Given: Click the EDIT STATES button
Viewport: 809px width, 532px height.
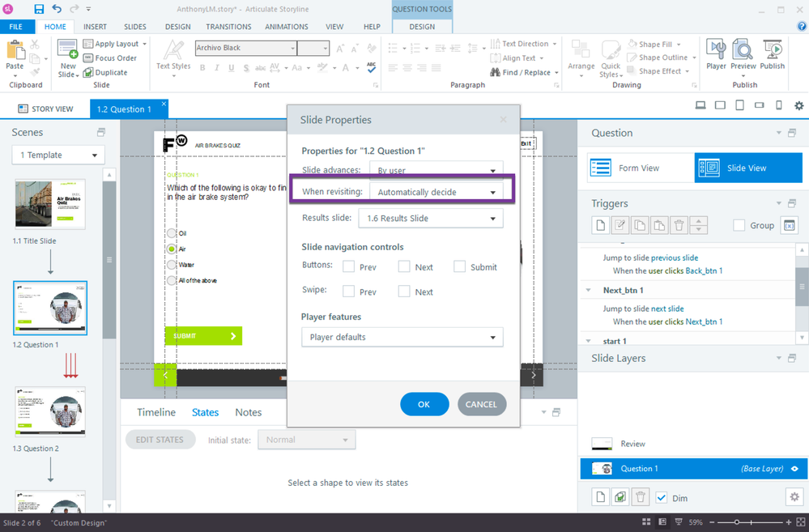Looking at the screenshot, I should point(160,440).
